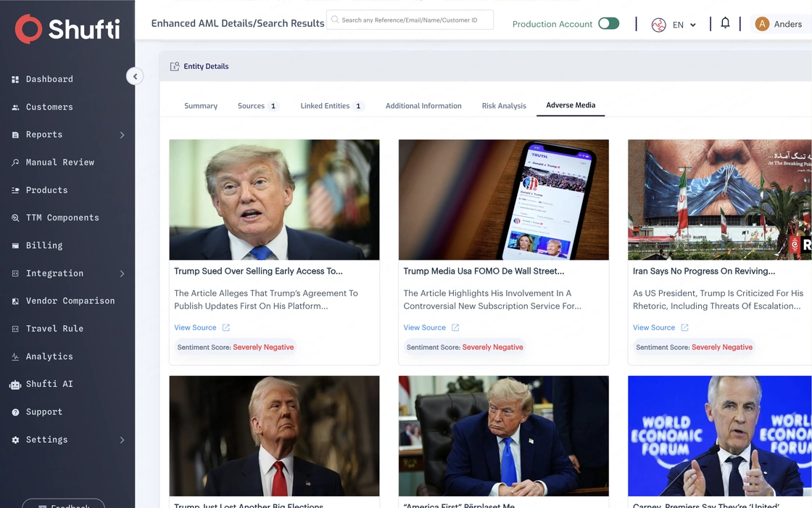Click the Billing sidebar icon
The height and width of the screenshot is (508, 812).
coord(15,246)
